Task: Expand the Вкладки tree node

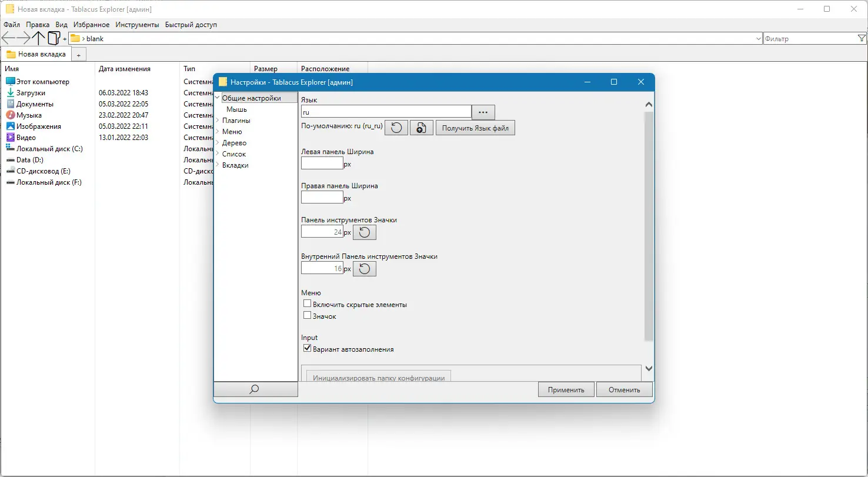Action: tap(218, 165)
